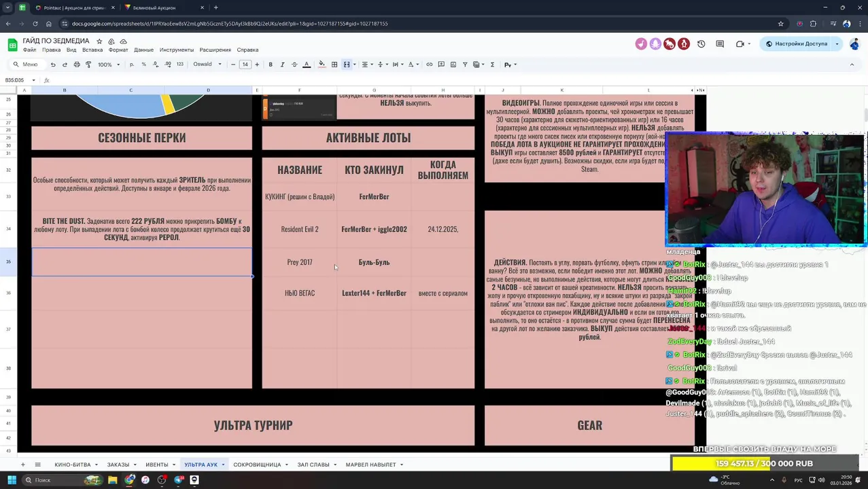The image size is (868, 489).
Task: Open the all sheets list button
Action: click(x=38, y=465)
